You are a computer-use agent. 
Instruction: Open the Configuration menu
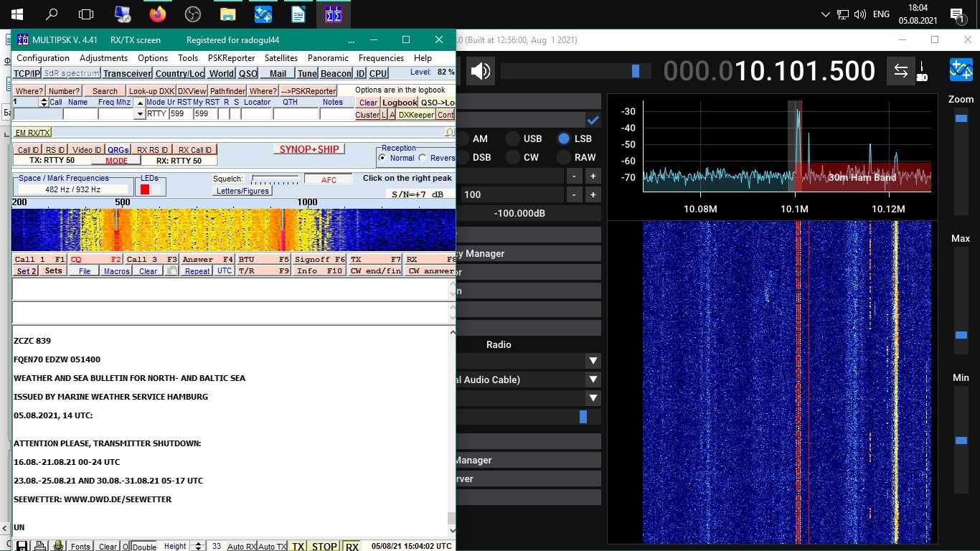(x=43, y=58)
